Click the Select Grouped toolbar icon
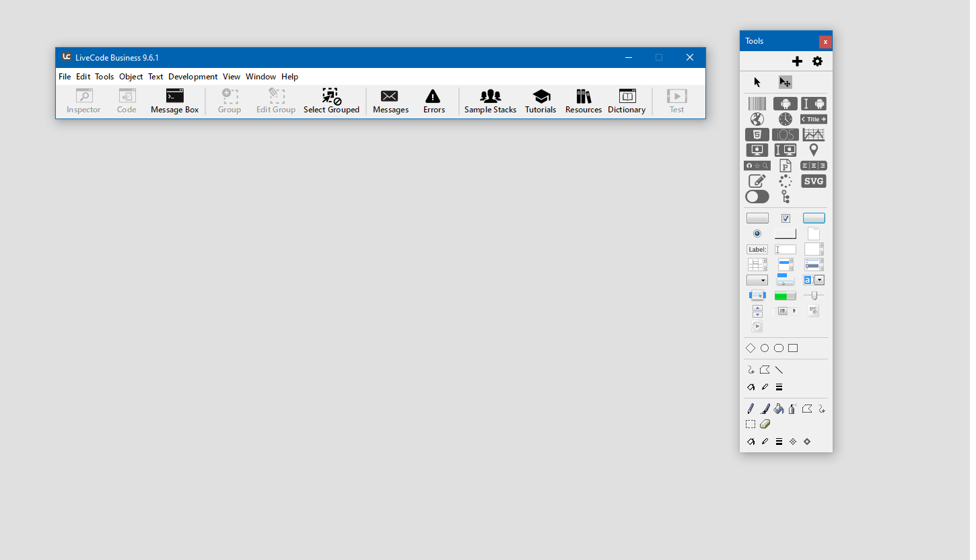The width and height of the screenshot is (976, 560). coord(331,100)
